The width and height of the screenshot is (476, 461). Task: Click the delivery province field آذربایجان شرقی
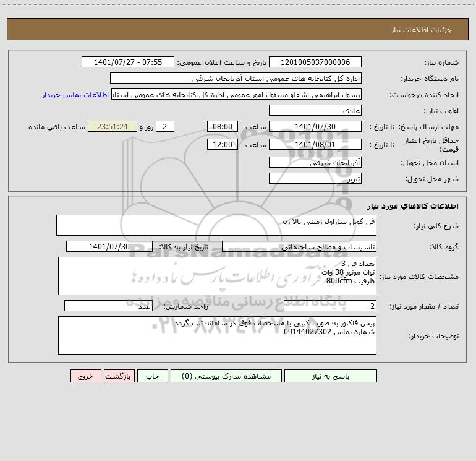pos(315,163)
